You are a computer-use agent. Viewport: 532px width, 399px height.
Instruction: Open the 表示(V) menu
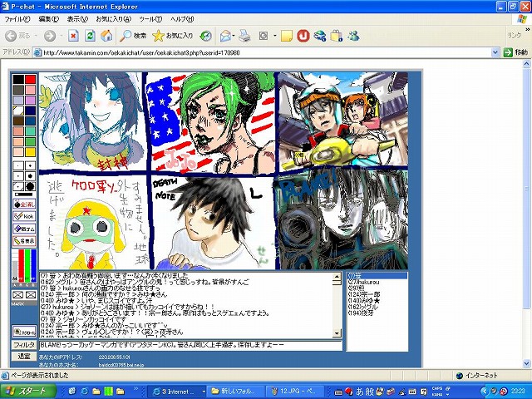tap(77, 19)
